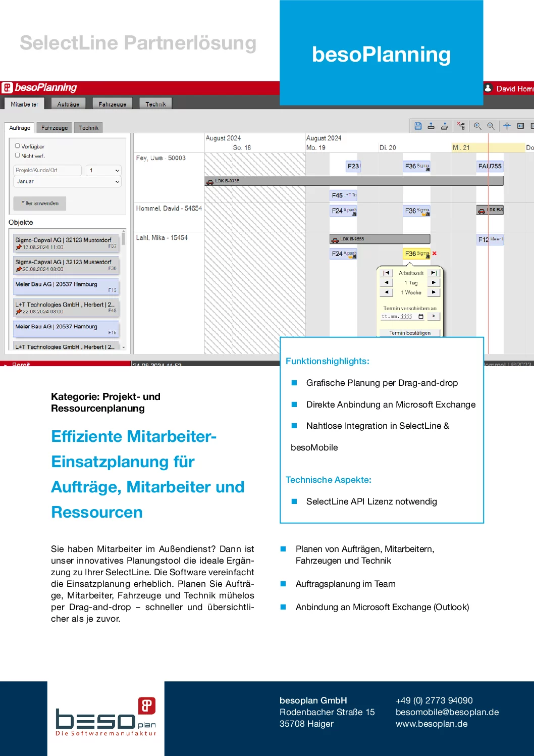Click car icon on LDK R-933F bar
This screenshot has height=756, width=534.
click(209, 181)
